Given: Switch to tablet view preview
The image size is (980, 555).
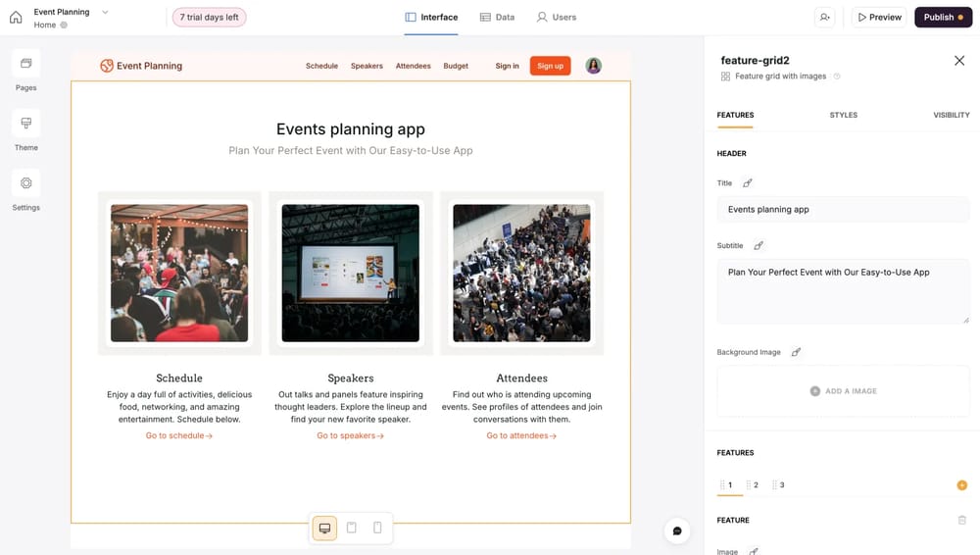Looking at the screenshot, I should tap(352, 529).
